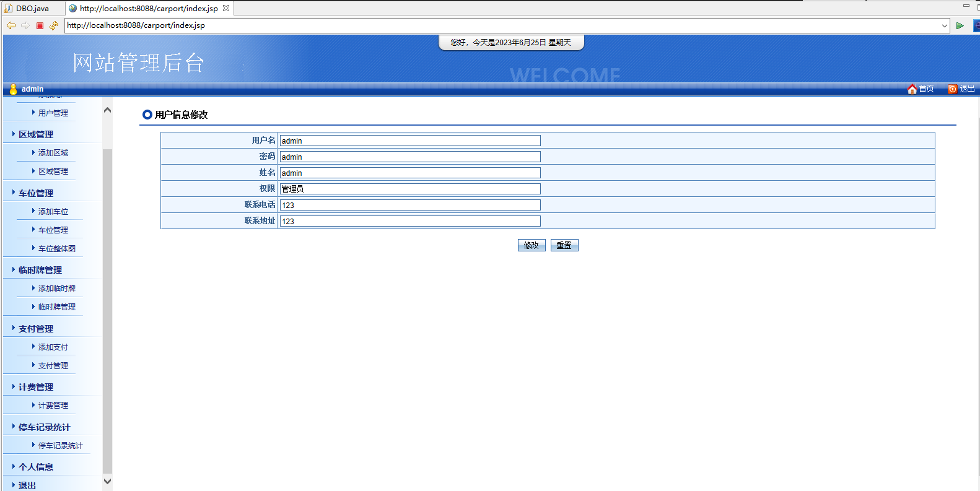Click the 重置 reset button
This screenshot has width=980, height=491.
(564, 245)
